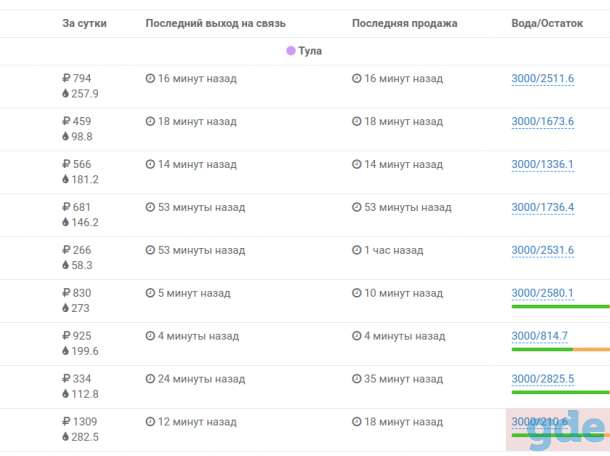Click the level bar under 3000/2580.1
This screenshot has width=610, height=456.
(x=561, y=307)
